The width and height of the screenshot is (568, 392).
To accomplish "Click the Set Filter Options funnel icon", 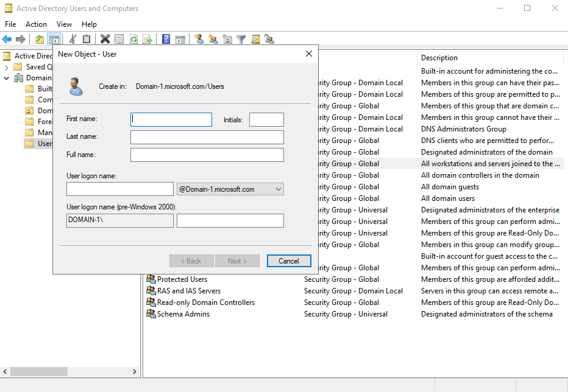I will 241,39.
